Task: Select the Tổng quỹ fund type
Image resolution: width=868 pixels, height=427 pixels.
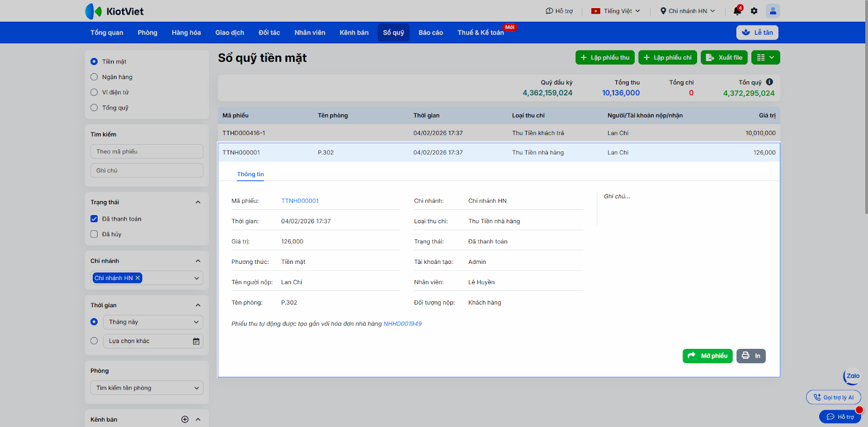Action: pos(94,108)
